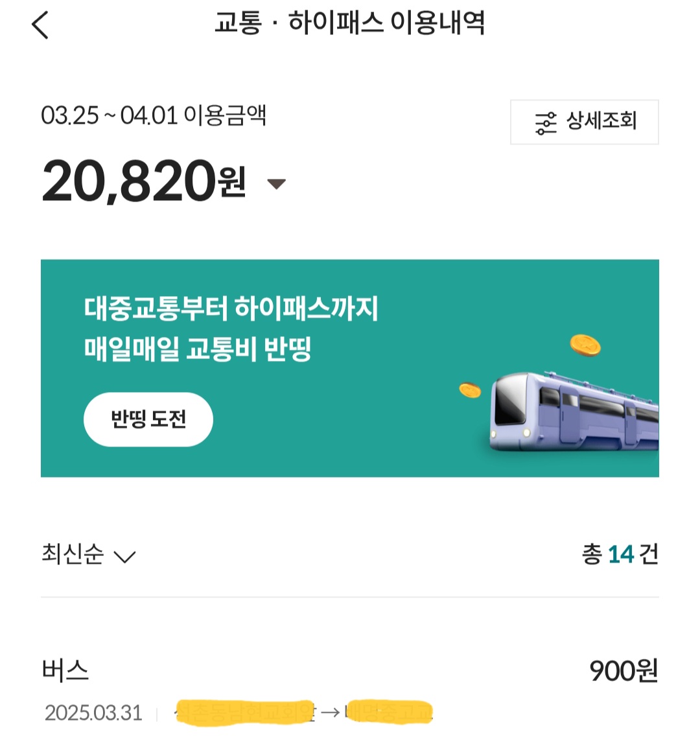Expand the triangle next to 20,820원

(277, 184)
